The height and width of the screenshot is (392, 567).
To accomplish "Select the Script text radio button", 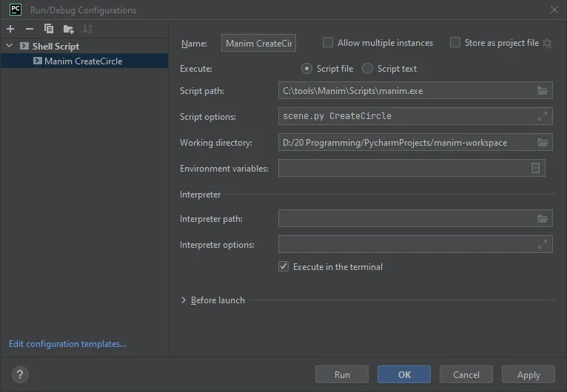I will tap(367, 69).
